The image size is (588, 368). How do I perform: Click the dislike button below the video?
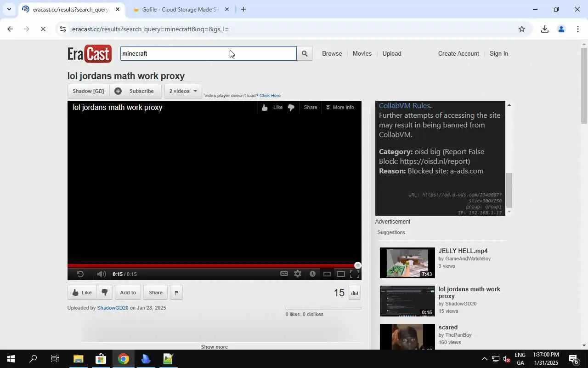[x=104, y=293]
